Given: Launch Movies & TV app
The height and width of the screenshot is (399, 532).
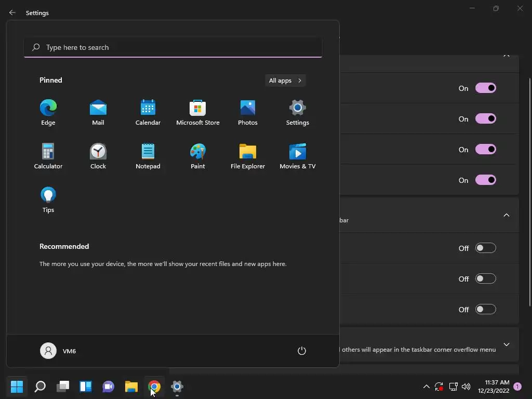Looking at the screenshot, I should point(298,156).
